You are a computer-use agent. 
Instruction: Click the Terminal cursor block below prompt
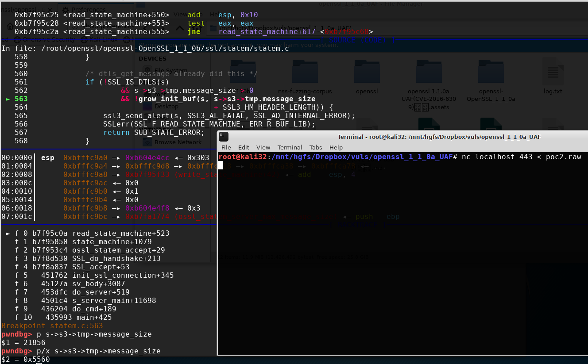coord(220,165)
